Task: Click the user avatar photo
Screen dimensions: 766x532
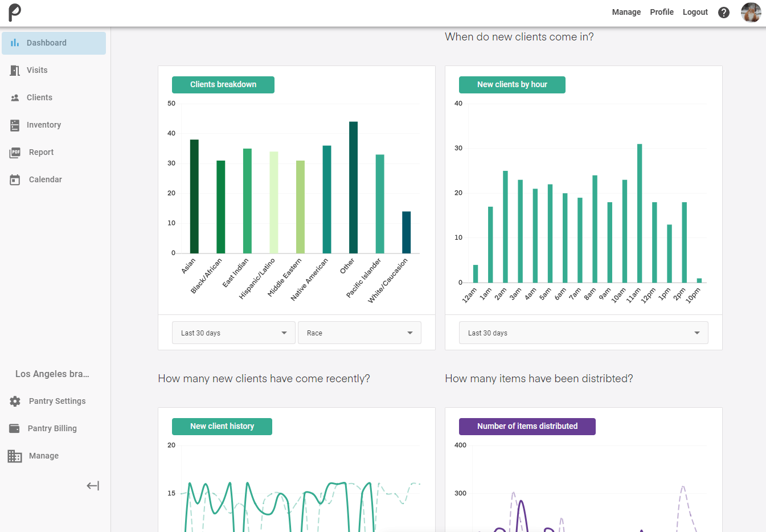Action: point(751,12)
